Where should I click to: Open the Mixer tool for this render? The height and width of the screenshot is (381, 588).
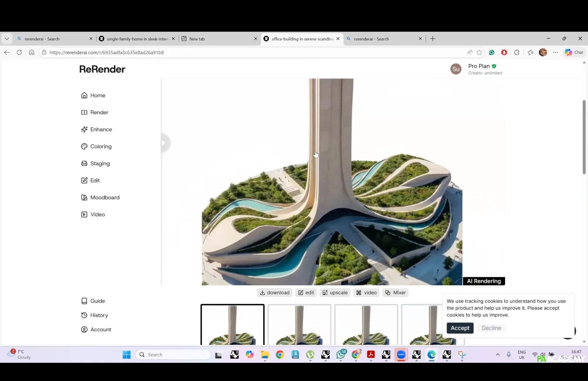point(395,293)
